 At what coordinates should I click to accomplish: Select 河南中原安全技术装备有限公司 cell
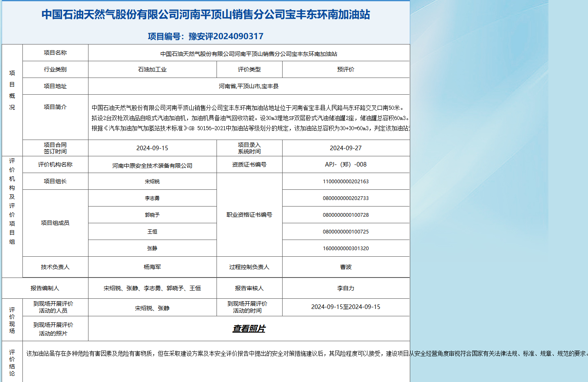[153, 165]
